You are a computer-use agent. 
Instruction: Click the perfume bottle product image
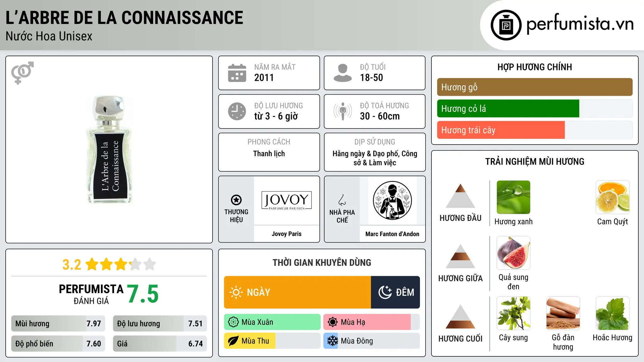click(109, 150)
